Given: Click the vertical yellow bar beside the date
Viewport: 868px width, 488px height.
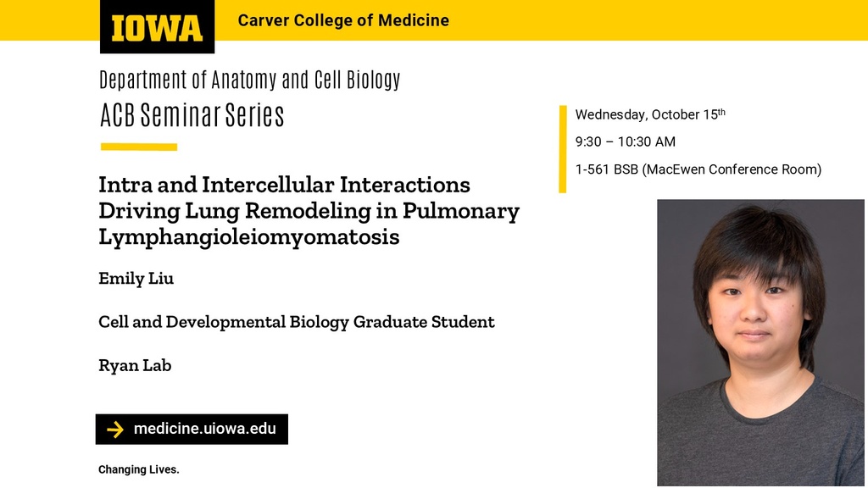Looking at the screenshot, I should click(562, 149).
